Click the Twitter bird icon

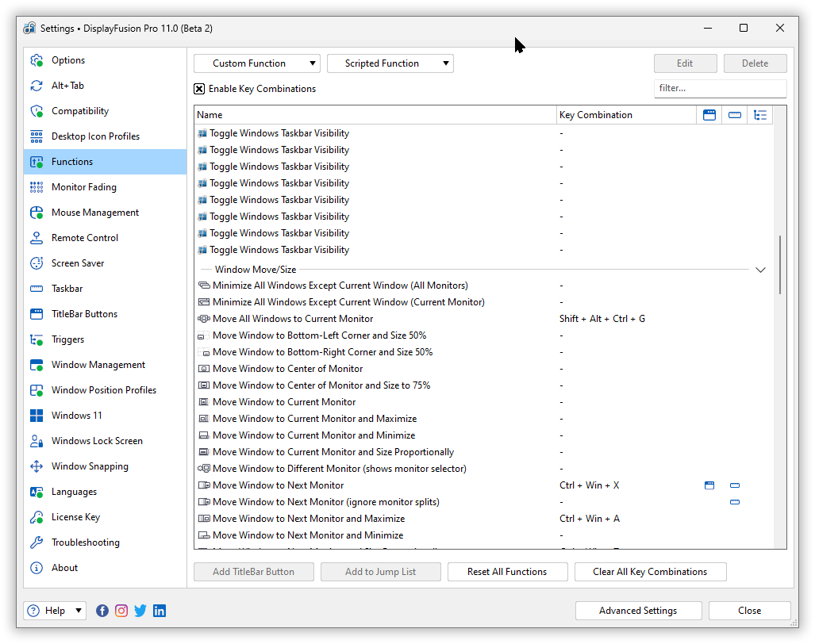coord(140,611)
